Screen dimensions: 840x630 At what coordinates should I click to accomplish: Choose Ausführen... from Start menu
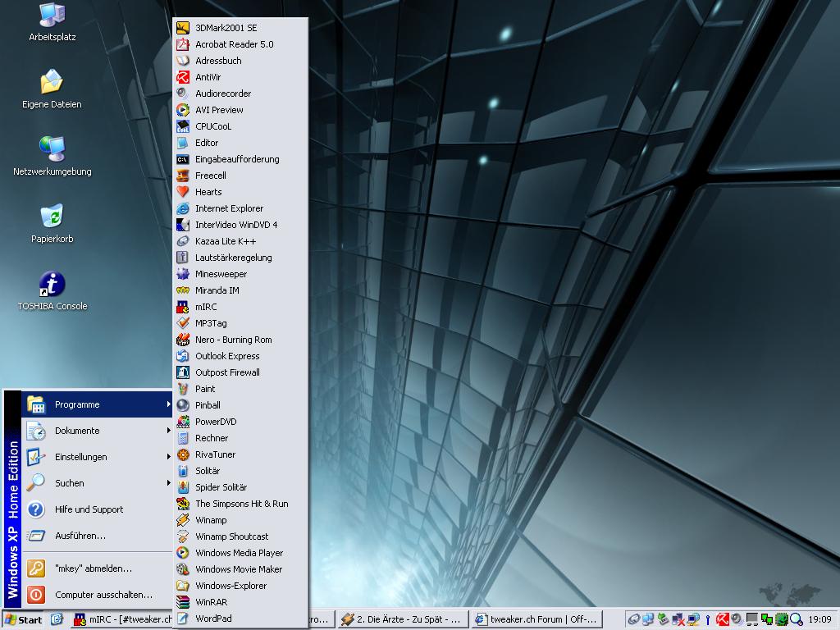[x=80, y=536]
